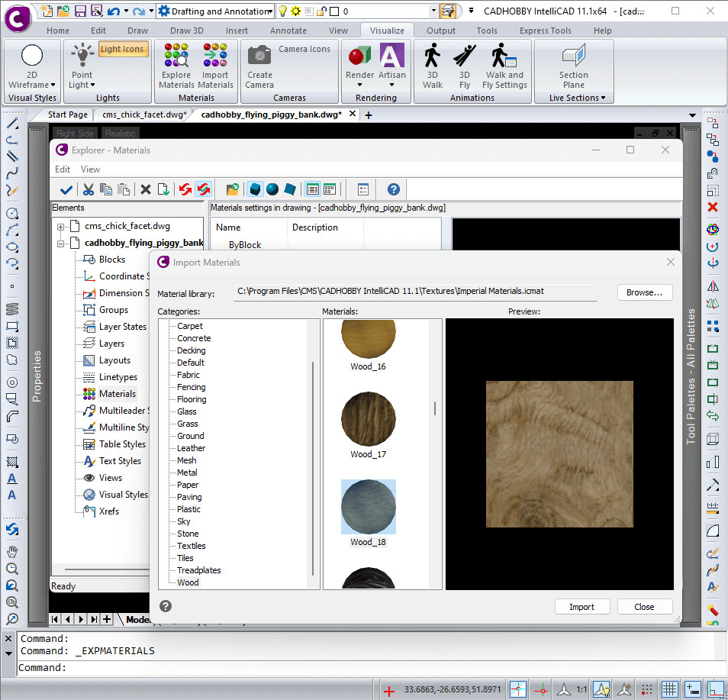Expand the cms_chick_facet.dwg tree node
728x700 pixels.
61,227
